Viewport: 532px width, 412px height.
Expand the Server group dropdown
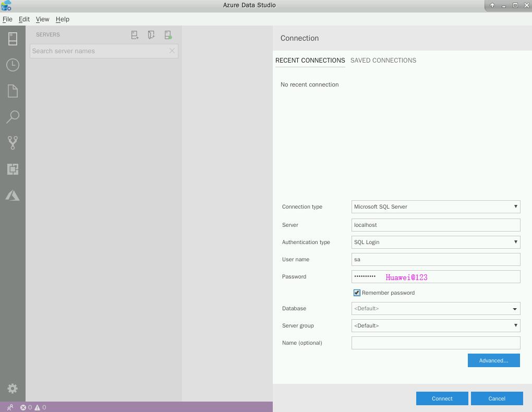click(436, 325)
